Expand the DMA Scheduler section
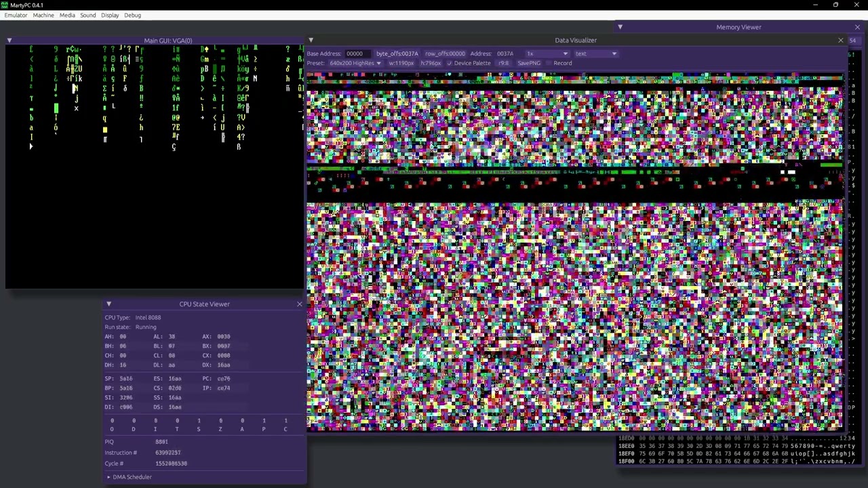The image size is (868, 488). pos(108,477)
